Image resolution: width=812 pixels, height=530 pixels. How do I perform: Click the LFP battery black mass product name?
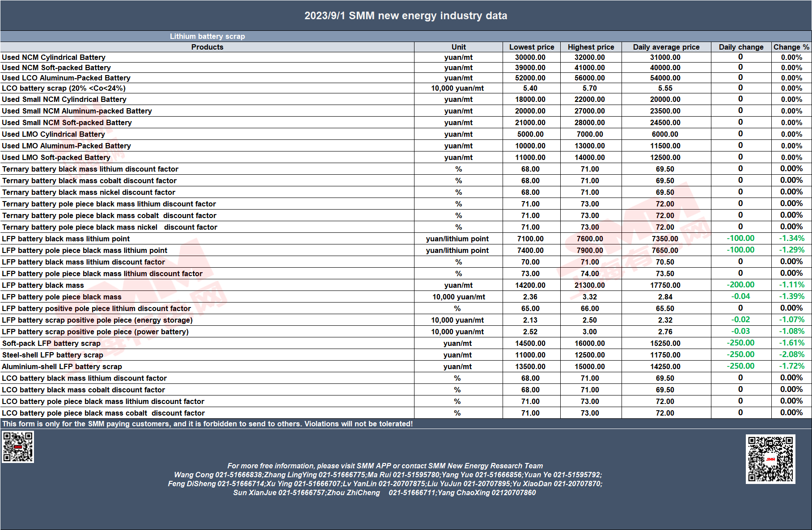(43, 285)
